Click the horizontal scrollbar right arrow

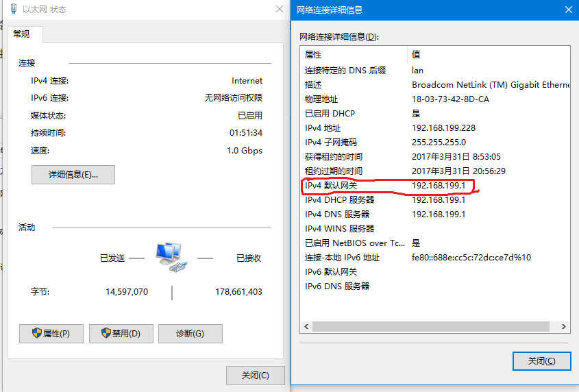pyautogui.click(x=563, y=327)
